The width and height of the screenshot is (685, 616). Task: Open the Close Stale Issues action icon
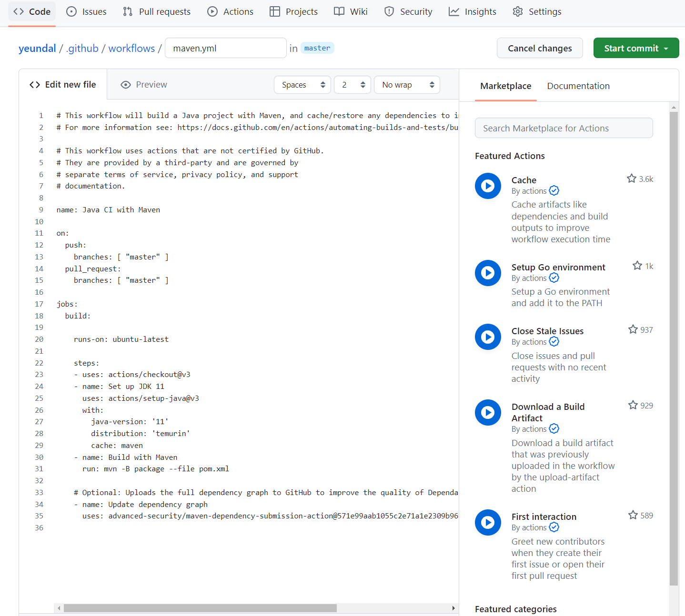pyautogui.click(x=488, y=337)
